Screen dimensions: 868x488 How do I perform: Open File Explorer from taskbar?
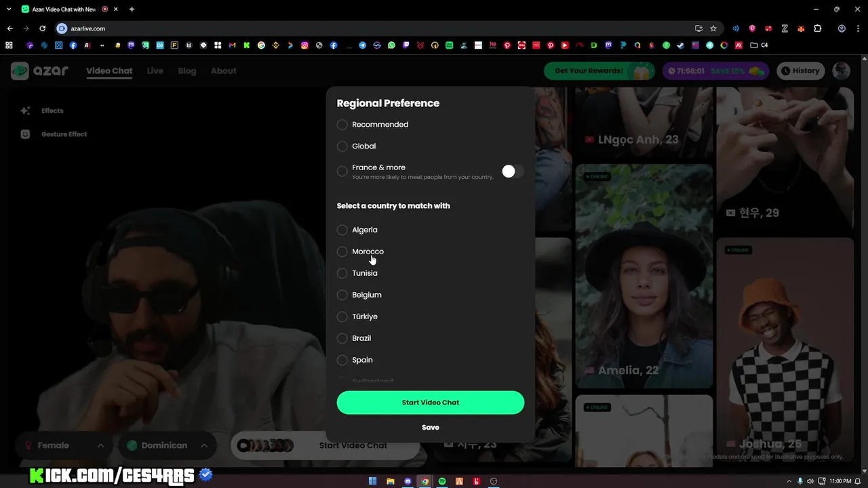tap(390, 481)
